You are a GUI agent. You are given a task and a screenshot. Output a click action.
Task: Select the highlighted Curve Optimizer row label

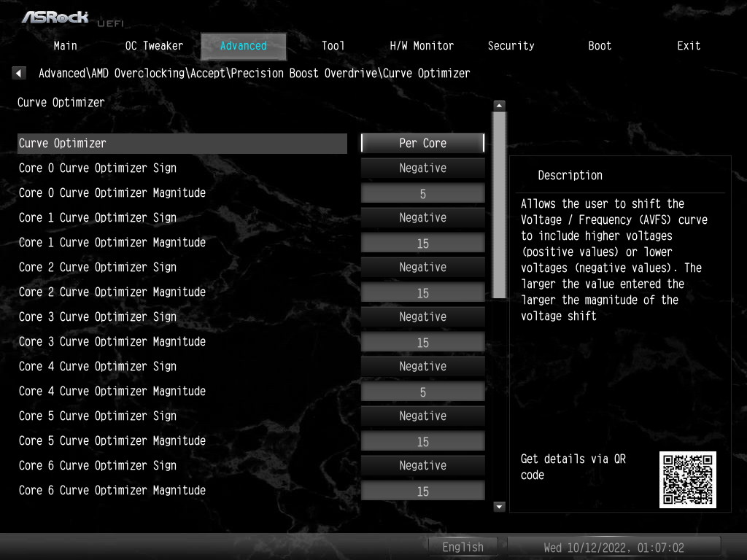182,144
